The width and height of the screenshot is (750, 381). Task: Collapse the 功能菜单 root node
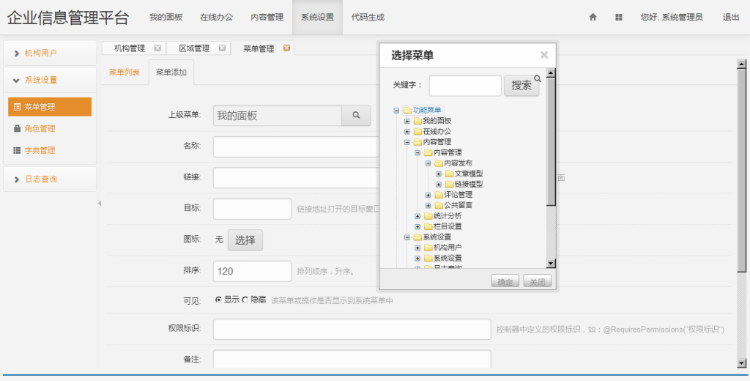coord(396,110)
